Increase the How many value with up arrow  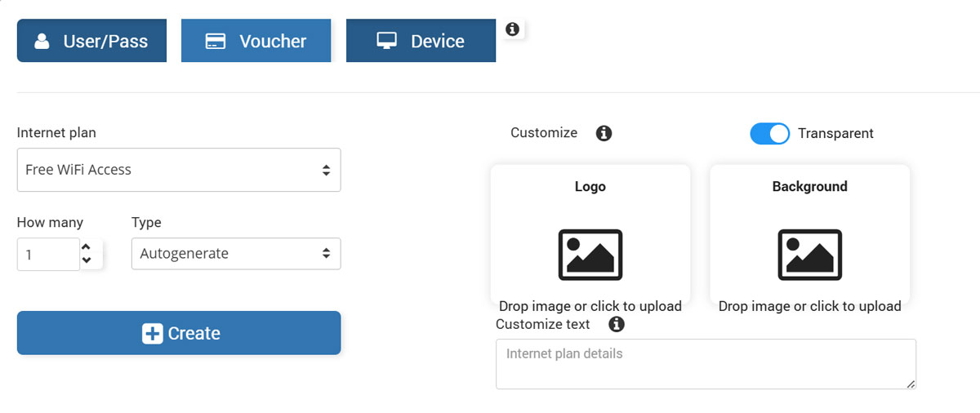tap(87, 246)
